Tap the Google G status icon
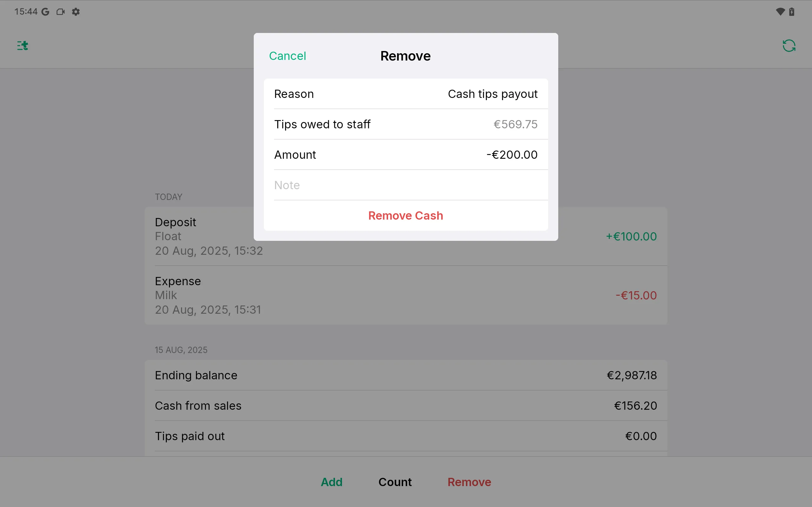This screenshot has height=507, width=812. pyautogui.click(x=45, y=12)
